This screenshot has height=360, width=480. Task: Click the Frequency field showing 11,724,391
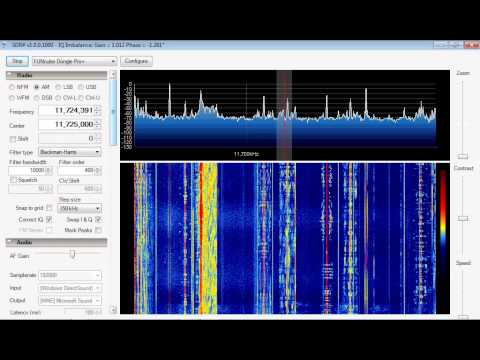click(x=67, y=110)
